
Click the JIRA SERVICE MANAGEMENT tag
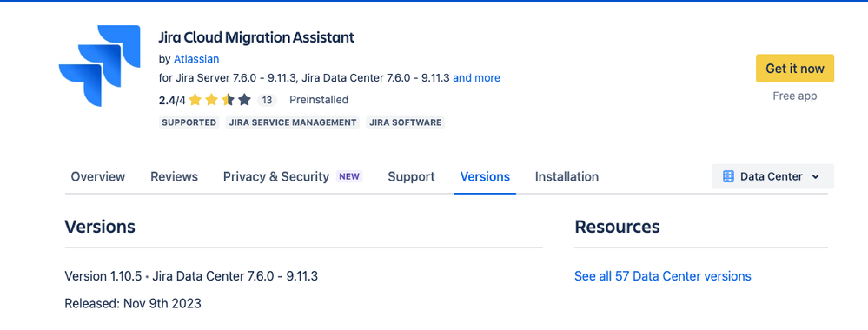293,122
